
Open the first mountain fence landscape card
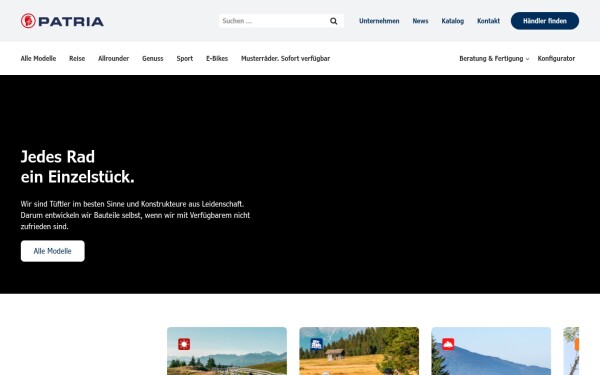pos(227,351)
